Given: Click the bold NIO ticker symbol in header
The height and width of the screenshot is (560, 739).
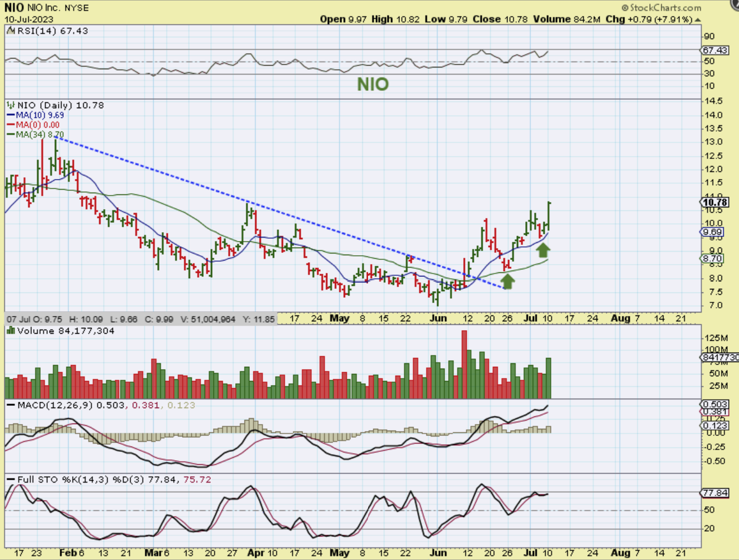Looking at the screenshot, I should tap(14, 8).
